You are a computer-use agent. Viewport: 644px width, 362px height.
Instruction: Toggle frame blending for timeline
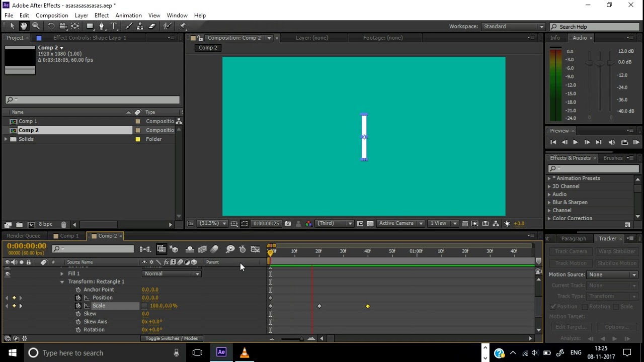click(202, 249)
